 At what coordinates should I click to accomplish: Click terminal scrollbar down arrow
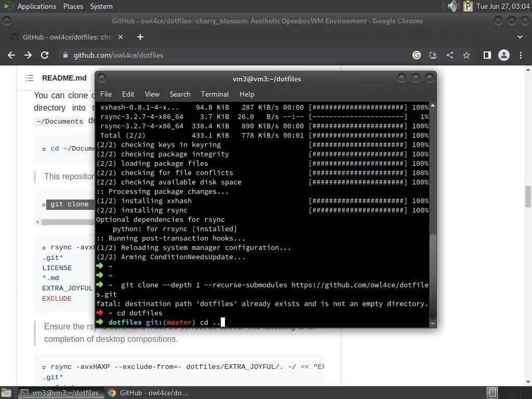[x=433, y=324]
